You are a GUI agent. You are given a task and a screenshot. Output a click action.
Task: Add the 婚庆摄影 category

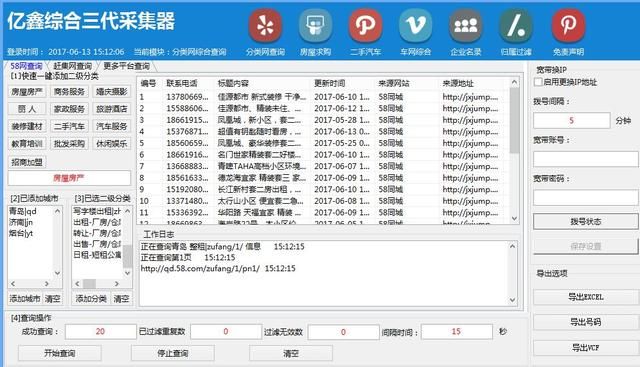click(x=111, y=92)
